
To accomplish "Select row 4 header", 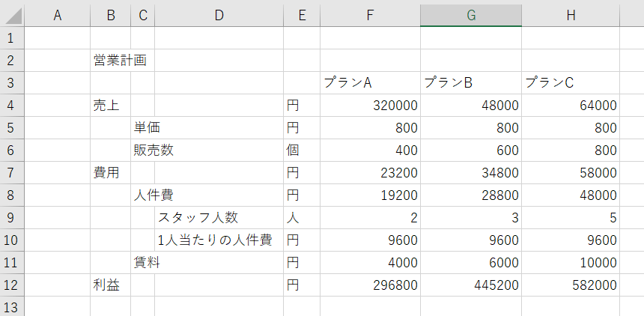I will [12, 106].
